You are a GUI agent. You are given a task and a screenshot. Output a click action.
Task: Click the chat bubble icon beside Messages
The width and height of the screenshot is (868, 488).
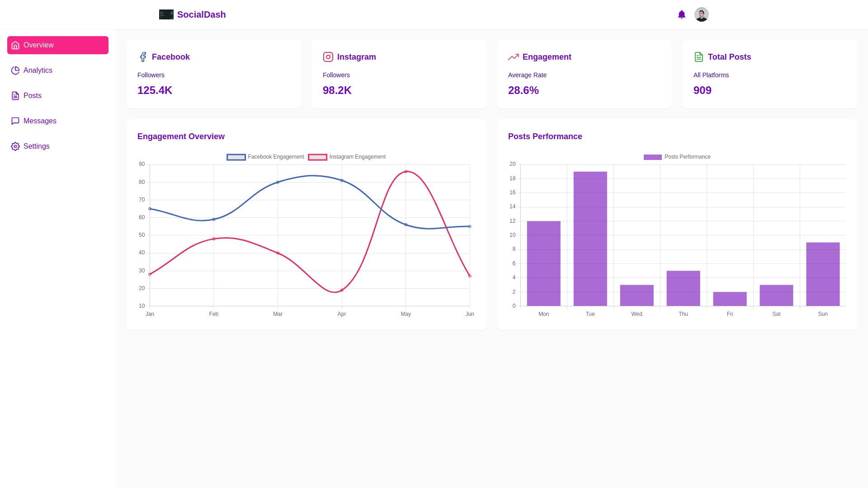click(15, 121)
